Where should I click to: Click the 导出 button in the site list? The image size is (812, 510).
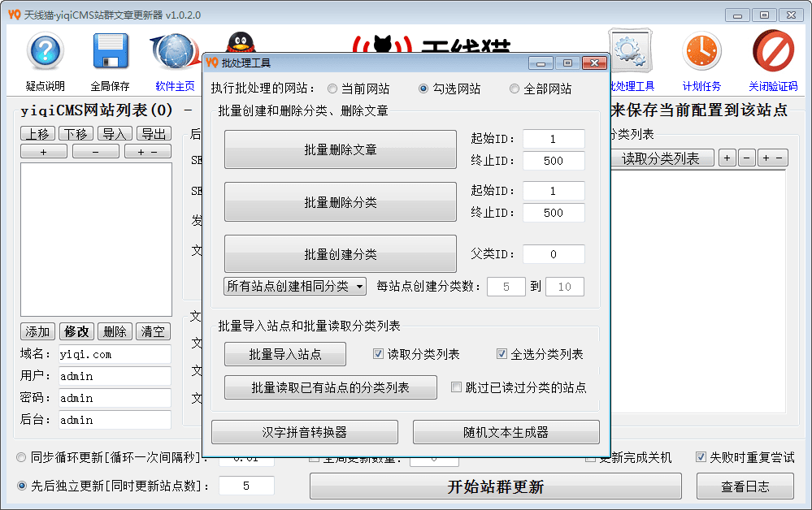[154, 134]
